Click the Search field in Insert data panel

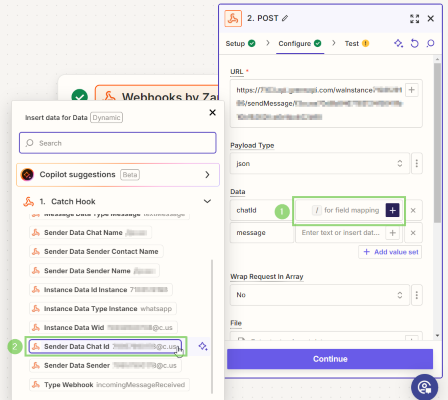click(118, 143)
